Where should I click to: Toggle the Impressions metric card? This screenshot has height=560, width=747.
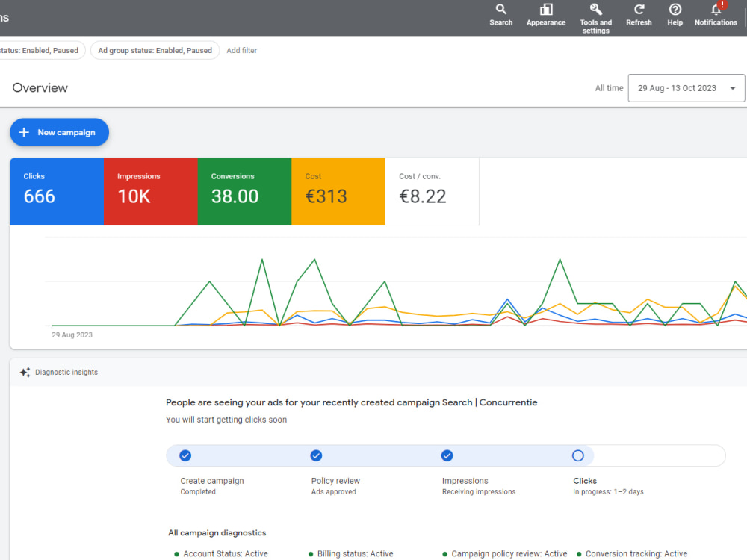click(151, 191)
